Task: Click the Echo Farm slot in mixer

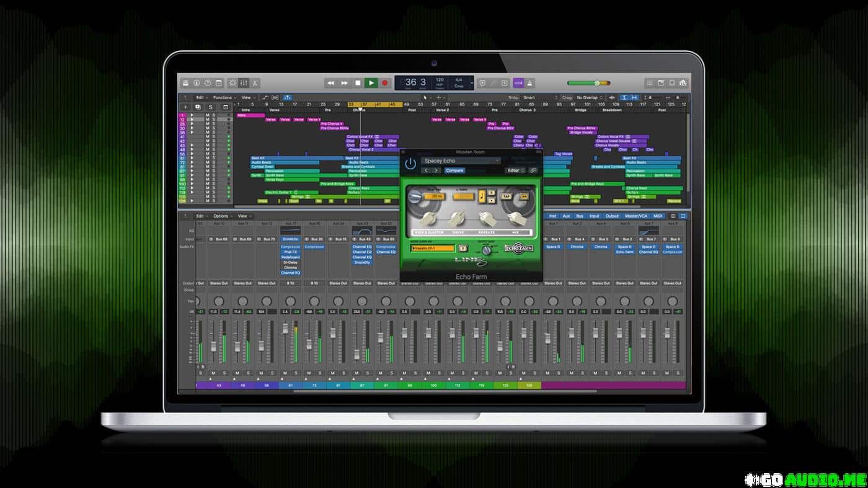Action: pyautogui.click(x=624, y=252)
